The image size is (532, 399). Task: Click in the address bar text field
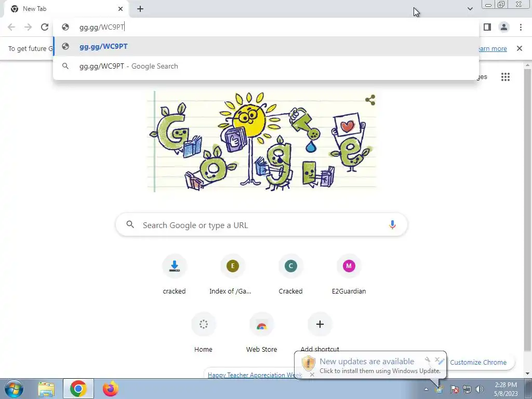pos(266,27)
